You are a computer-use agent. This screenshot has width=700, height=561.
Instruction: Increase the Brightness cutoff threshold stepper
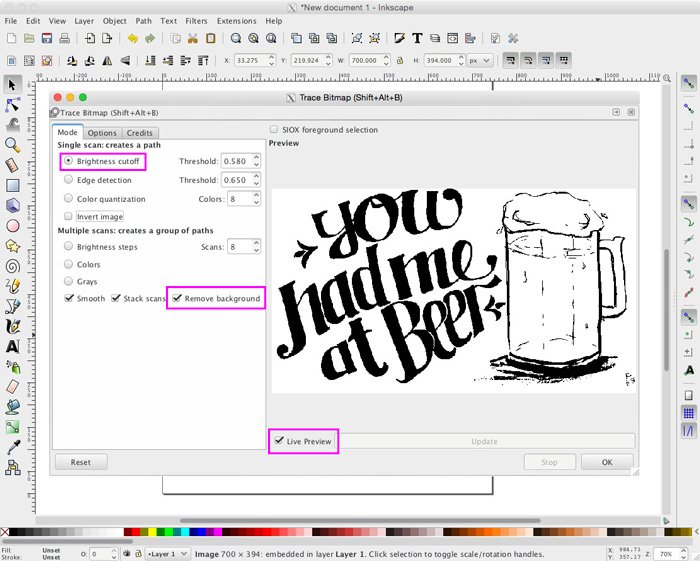(x=256, y=158)
